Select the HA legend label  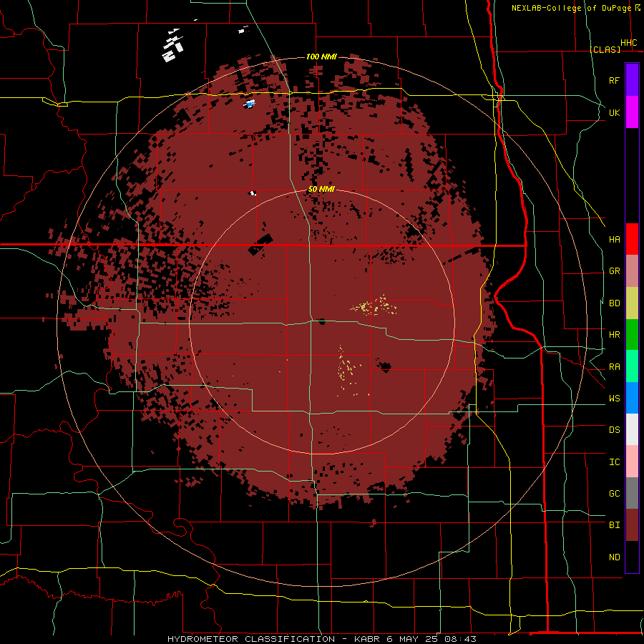point(614,239)
